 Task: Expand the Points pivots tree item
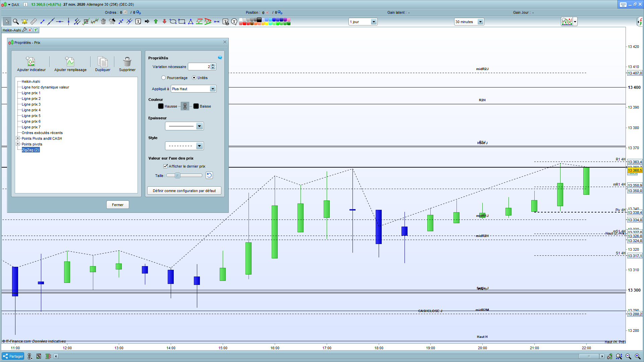click(18, 144)
